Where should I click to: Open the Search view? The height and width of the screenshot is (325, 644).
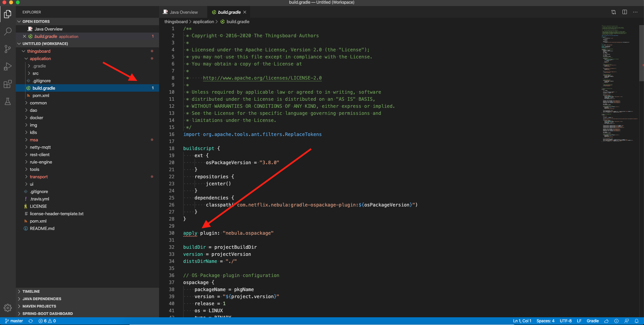7,31
